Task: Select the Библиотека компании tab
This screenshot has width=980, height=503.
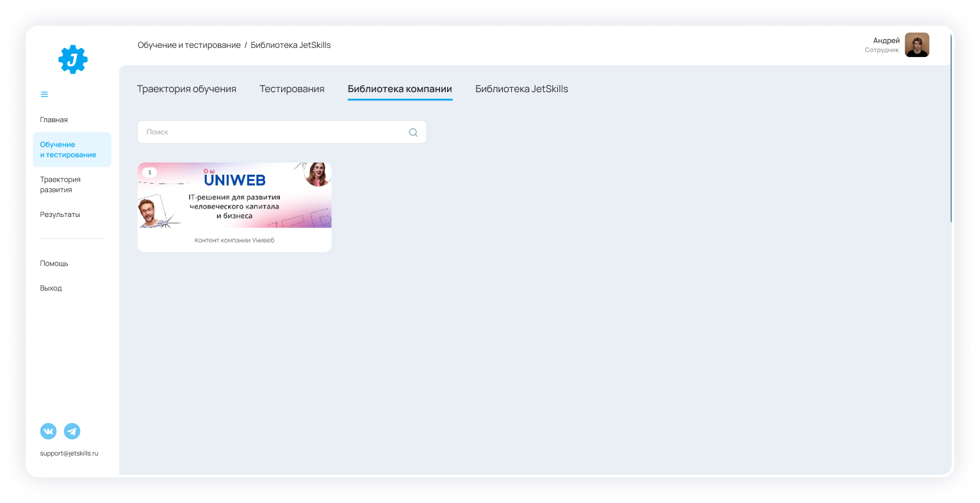Action: 400,89
